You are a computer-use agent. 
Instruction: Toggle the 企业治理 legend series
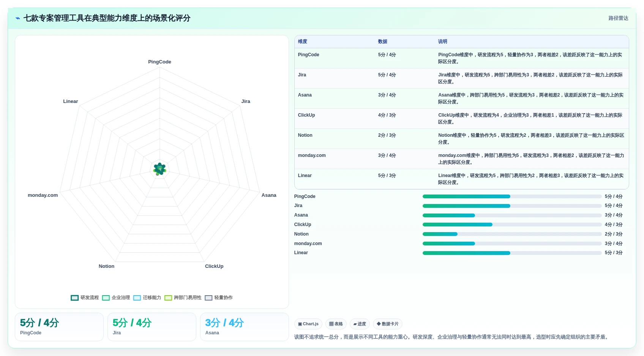coord(116,297)
